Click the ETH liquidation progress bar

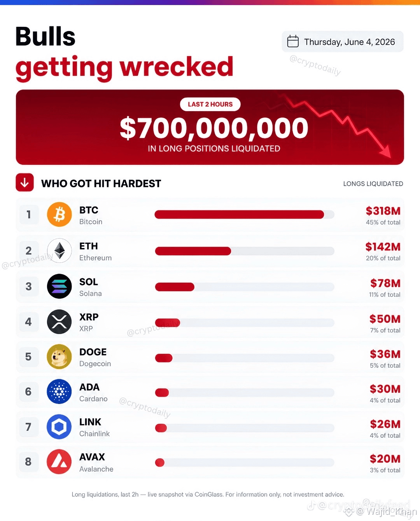tap(244, 251)
